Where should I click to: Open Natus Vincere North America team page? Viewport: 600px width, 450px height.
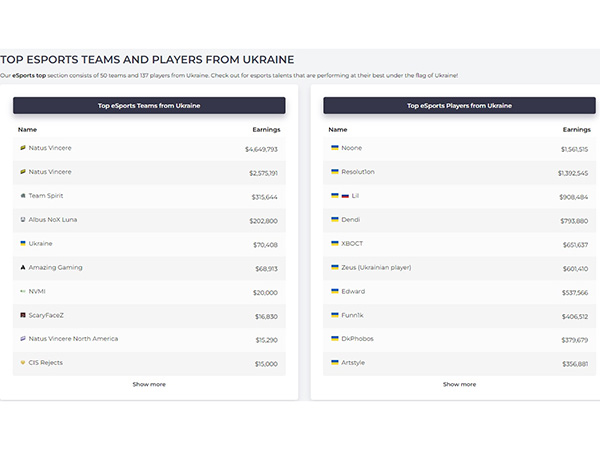(x=73, y=339)
